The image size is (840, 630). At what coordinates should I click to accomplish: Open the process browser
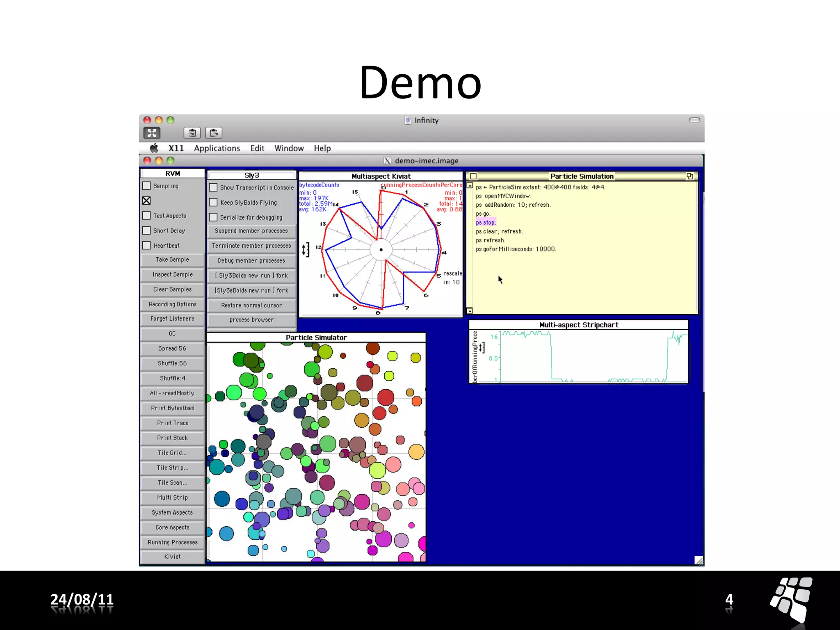(251, 320)
